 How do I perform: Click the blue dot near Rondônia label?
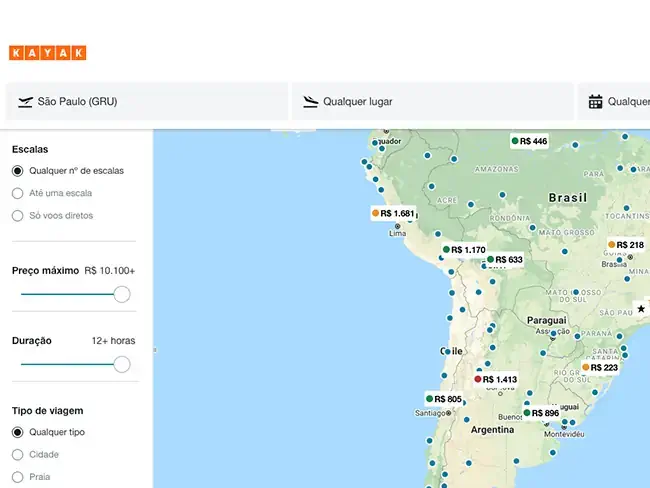pyautogui.click(x=533, y=227)
